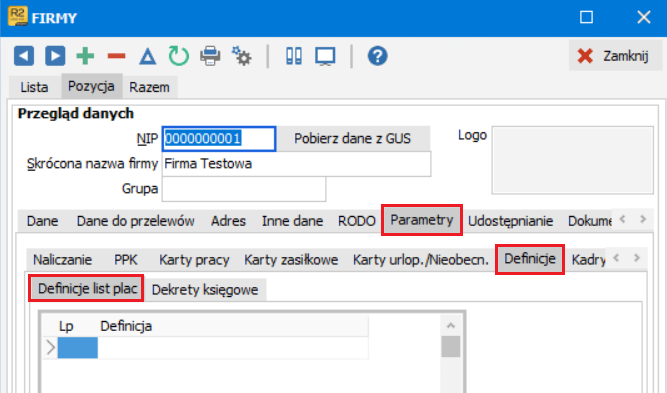Refresh data with green circular arrow
The image size is (667, 393).
[179, 56]
